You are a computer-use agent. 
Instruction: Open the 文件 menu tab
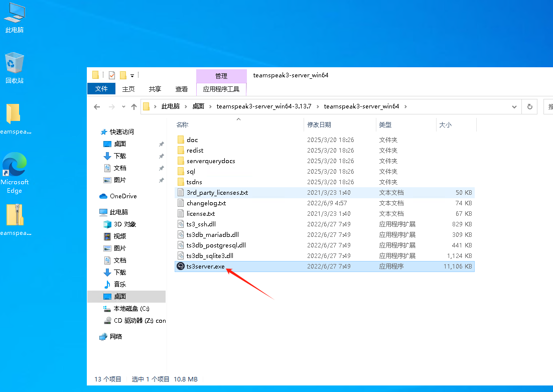101,89
